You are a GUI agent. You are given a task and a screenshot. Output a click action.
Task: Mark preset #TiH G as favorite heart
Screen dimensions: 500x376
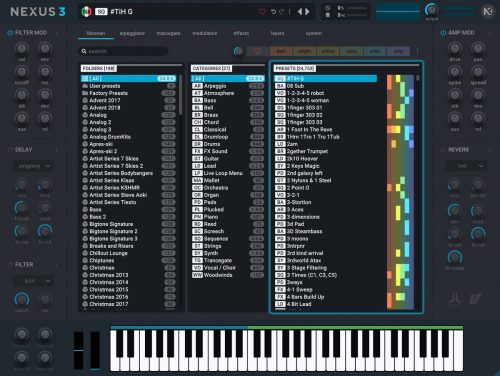coord(262,12)
